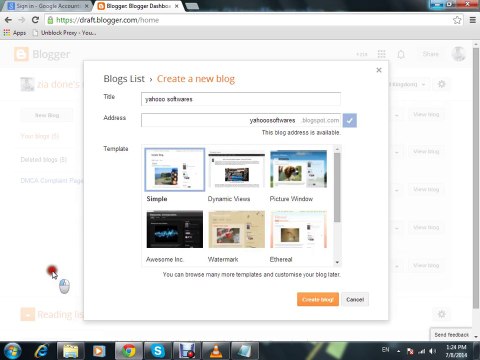Reload the Blogger page
The image size is (480, 360).
point(35,20)
